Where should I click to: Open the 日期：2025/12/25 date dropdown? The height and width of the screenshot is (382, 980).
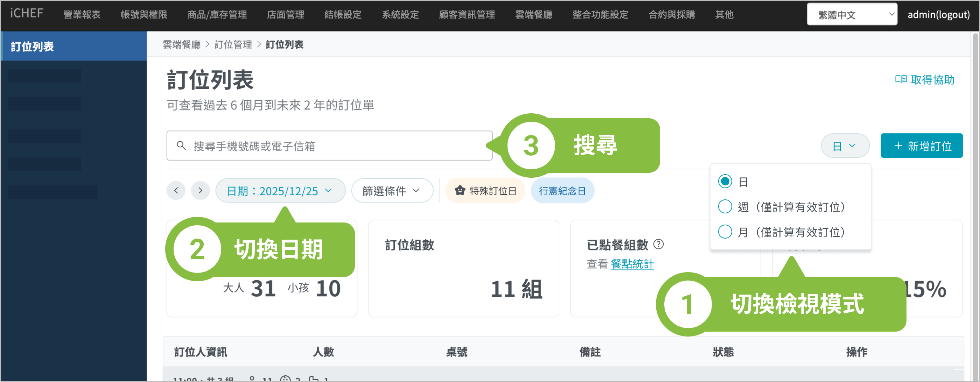[x=280, y=191]
